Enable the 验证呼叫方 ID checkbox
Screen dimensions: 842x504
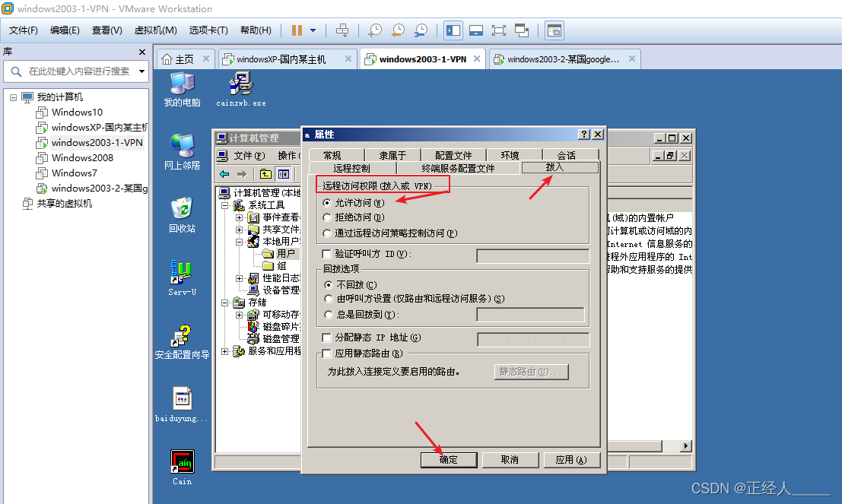[328, 254]
